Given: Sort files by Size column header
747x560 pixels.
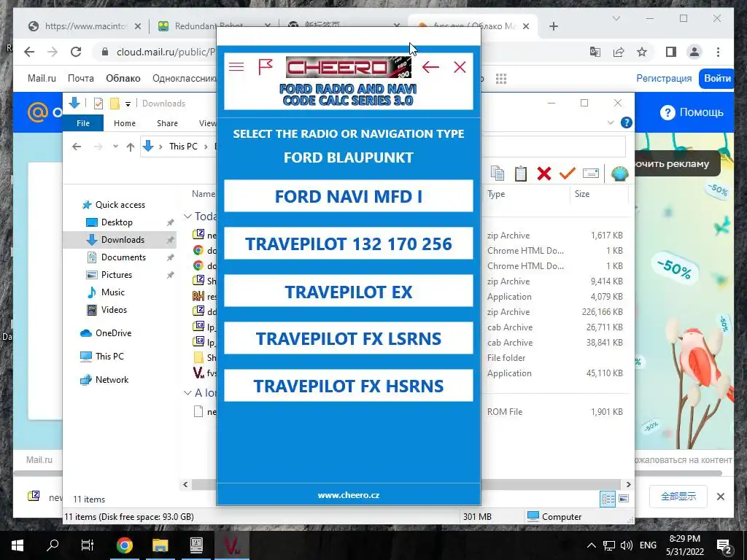Looking at the screenshot, I should (581, 194).
